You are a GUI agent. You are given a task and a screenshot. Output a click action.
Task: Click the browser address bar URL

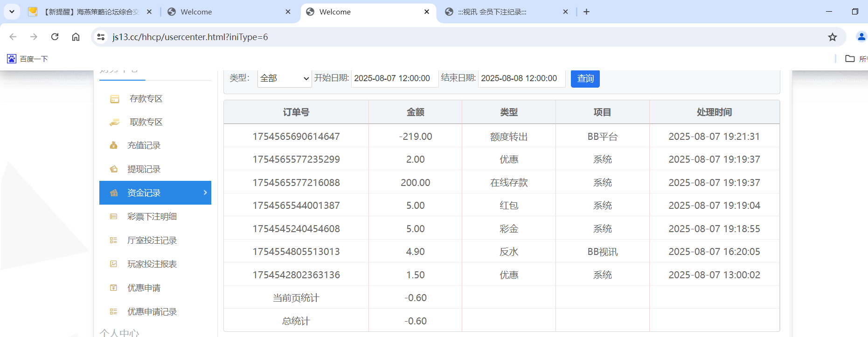(x=190, y=37)
